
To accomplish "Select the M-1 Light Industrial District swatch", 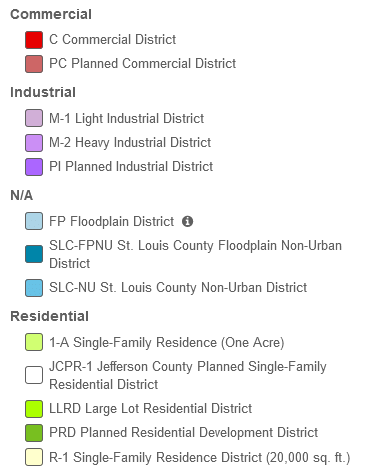I will point(34,118).
